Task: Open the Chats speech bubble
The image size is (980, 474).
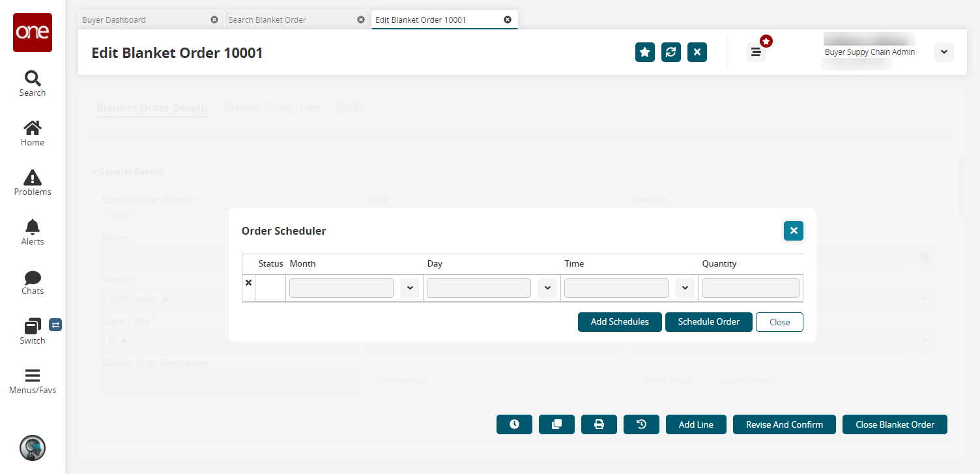Action: pyautogui.click(x=32, y=278)
